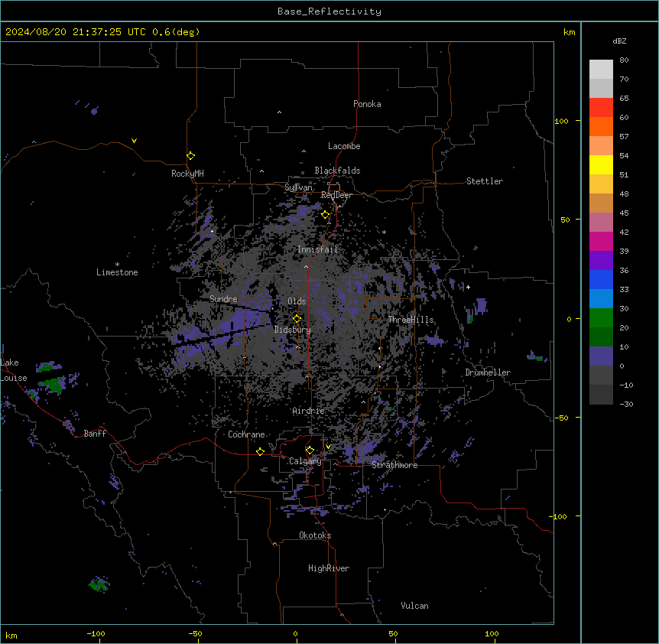Click the yellow v marker east of Calgary
The width and height of the screenshot is (659, 644).
(328, 447)
